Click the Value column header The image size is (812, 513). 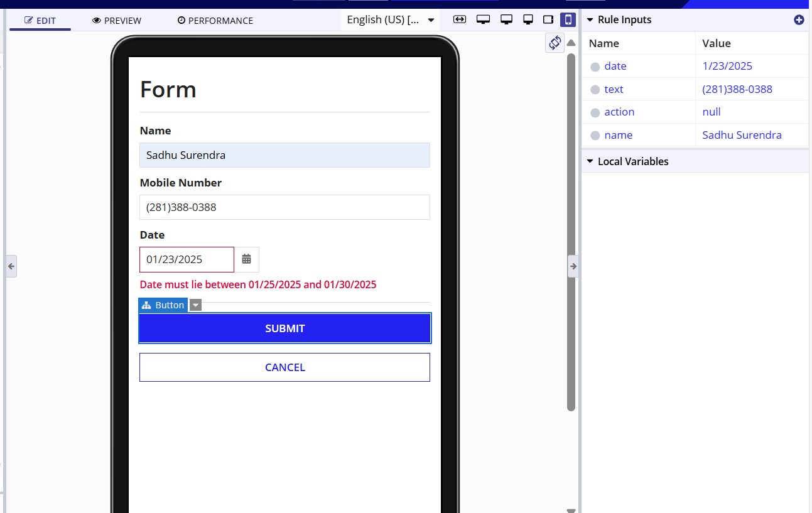717,43
